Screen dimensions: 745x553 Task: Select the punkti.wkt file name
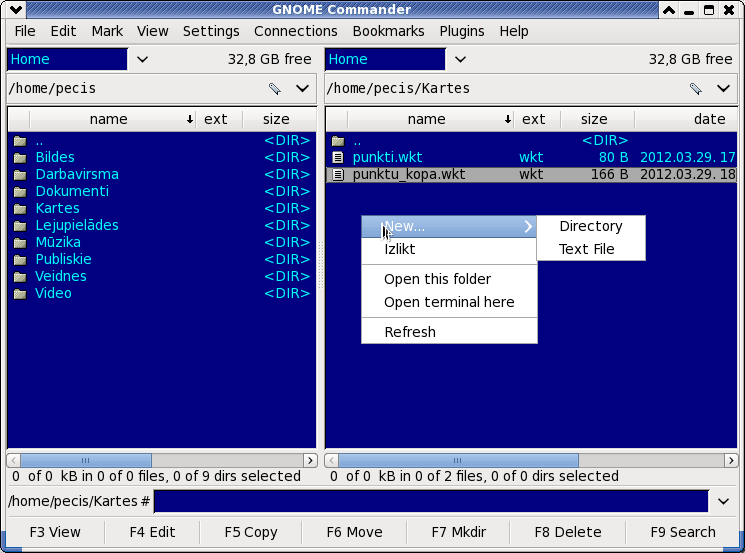coord(387,157)
